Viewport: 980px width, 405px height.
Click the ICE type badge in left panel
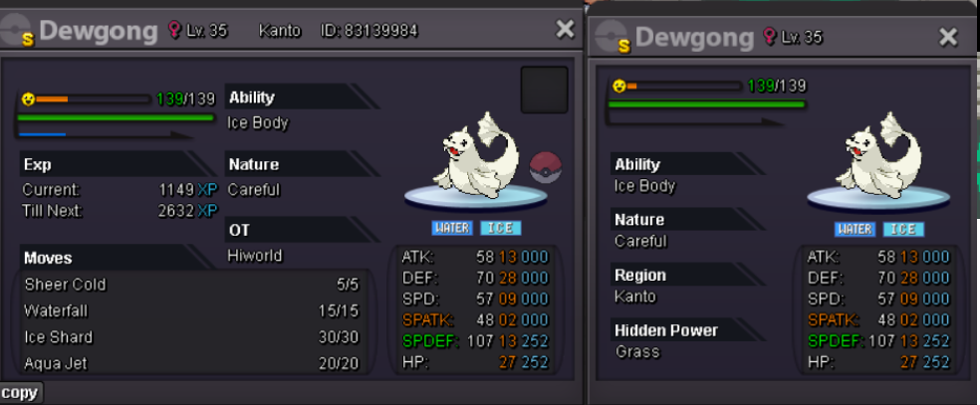501,228
